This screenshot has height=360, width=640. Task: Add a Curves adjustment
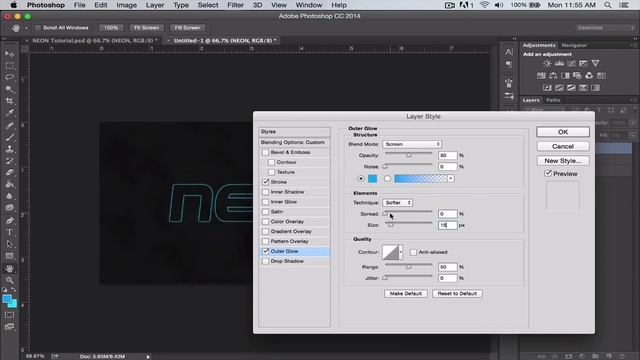[571, 63]
